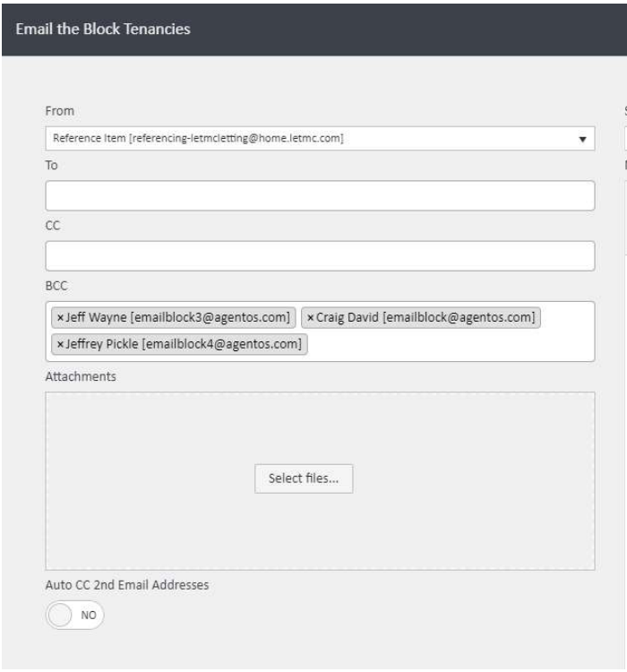This screenshot has height=672, width=627.
Task: Remove Jeffrey Pickle from BCC recipients
Action: tap(59, 345)
